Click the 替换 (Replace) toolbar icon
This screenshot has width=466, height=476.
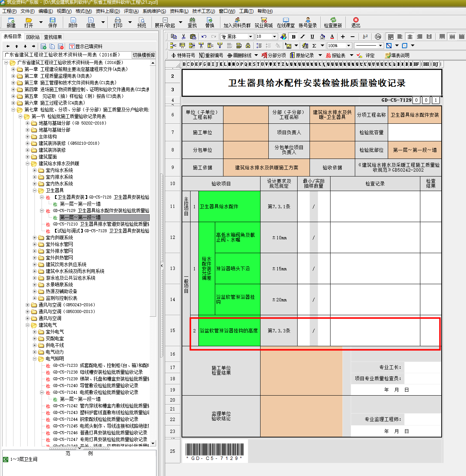(x=210, y=22)
